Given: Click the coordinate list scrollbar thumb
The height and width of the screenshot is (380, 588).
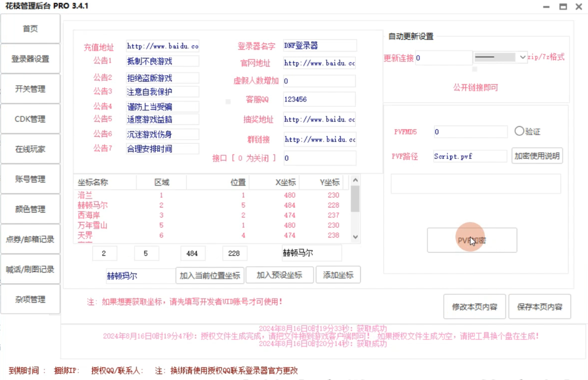Looking at the screenshot, I should [355, 199].
